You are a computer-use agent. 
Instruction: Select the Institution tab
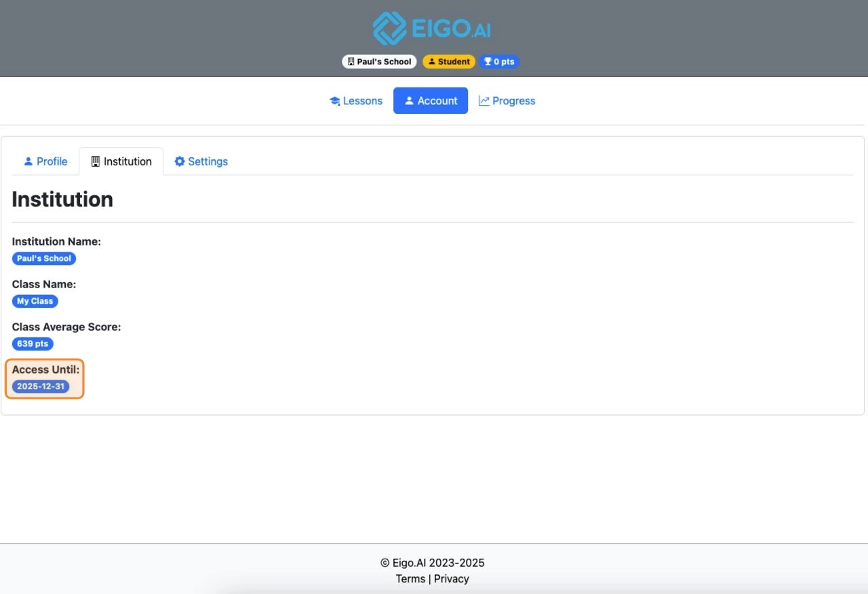click(x=121, y=161)
